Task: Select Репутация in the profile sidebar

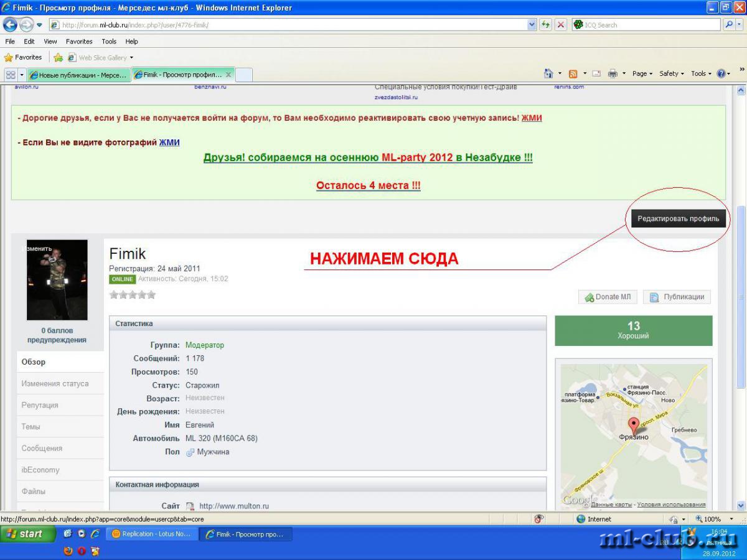Action: [x=40, y=405]
